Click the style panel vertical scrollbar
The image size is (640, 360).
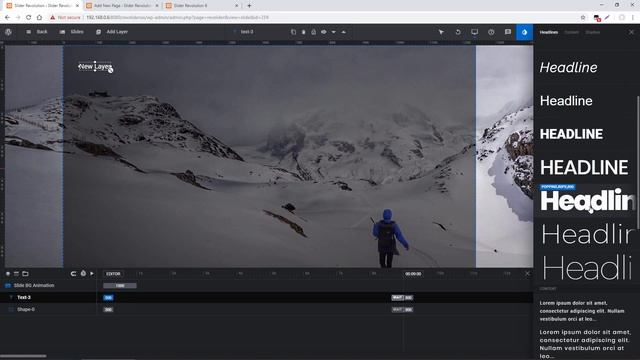pos(638,162)
